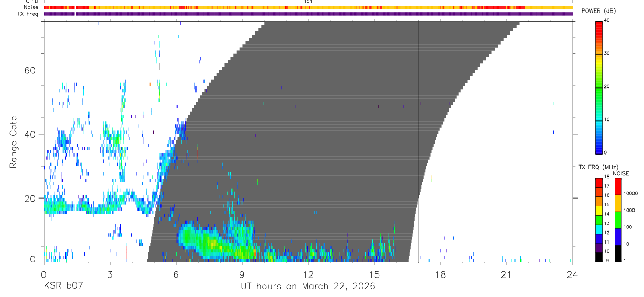The image size is (644, 297).
Task: Click the green segment of NOISE colorbar
Action: (x=618, y=220)
